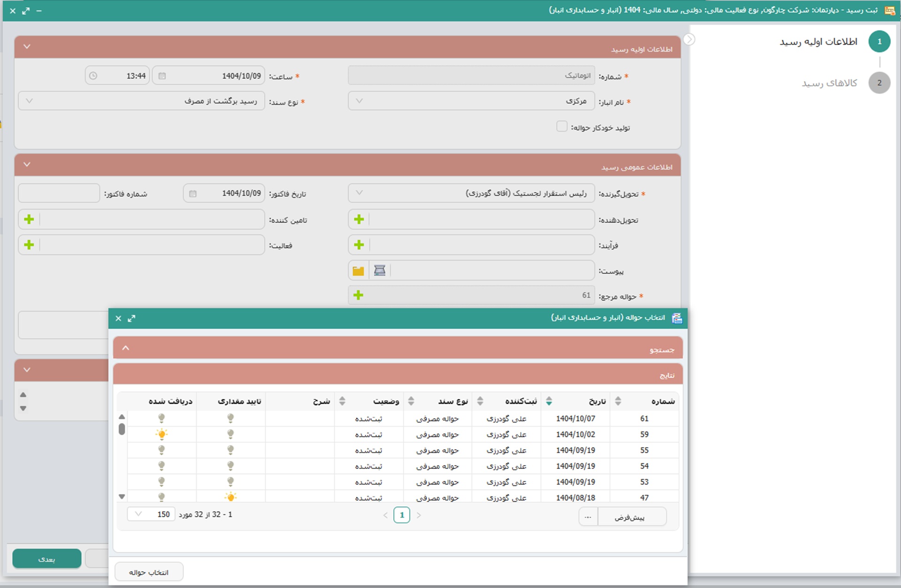Image resolution: width=901 pixels, height=588 pixels.
Task: Open calendar icon in تاریخ فاکتور field
Action: 193,194
